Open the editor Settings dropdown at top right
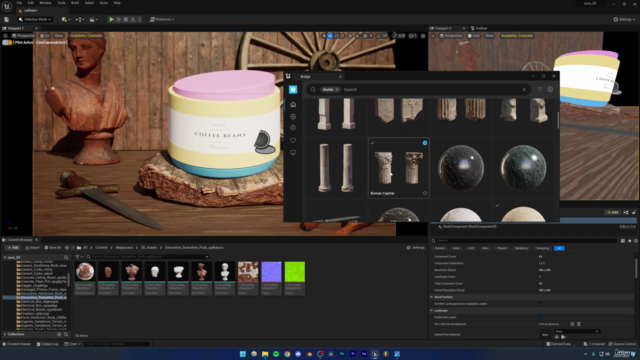Image resolution: width=640 pixels, height=360 pixels. 624,19
